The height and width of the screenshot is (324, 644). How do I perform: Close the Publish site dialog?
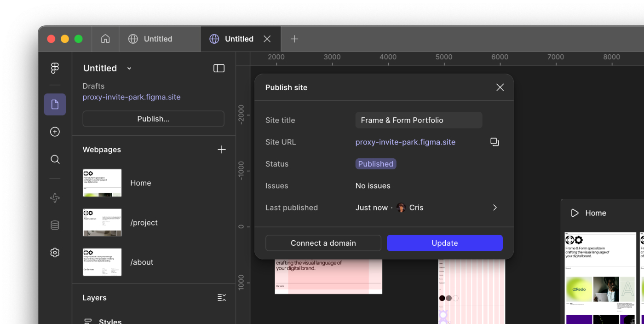coord(500,87)
